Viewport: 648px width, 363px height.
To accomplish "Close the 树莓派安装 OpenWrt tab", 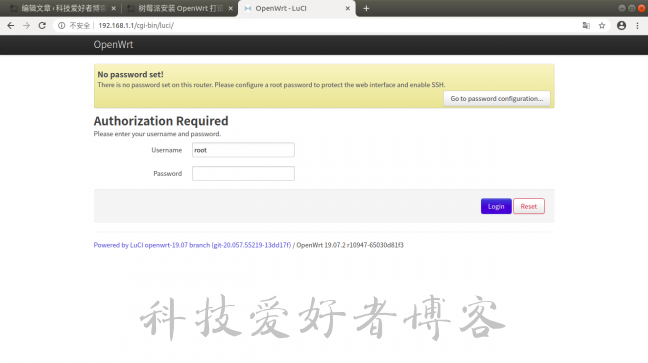I will pyautogui.click(x=231, y=8).
